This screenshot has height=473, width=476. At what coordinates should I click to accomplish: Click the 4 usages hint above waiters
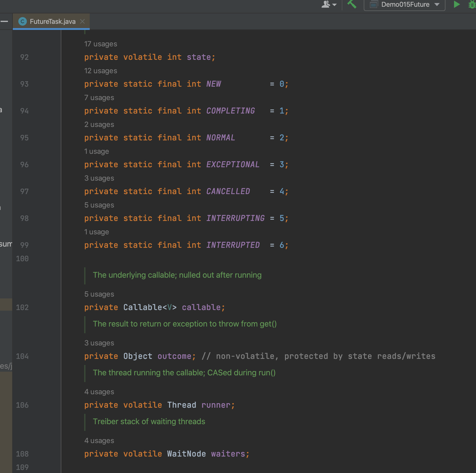pyautogui.click(x=99, y=441)
